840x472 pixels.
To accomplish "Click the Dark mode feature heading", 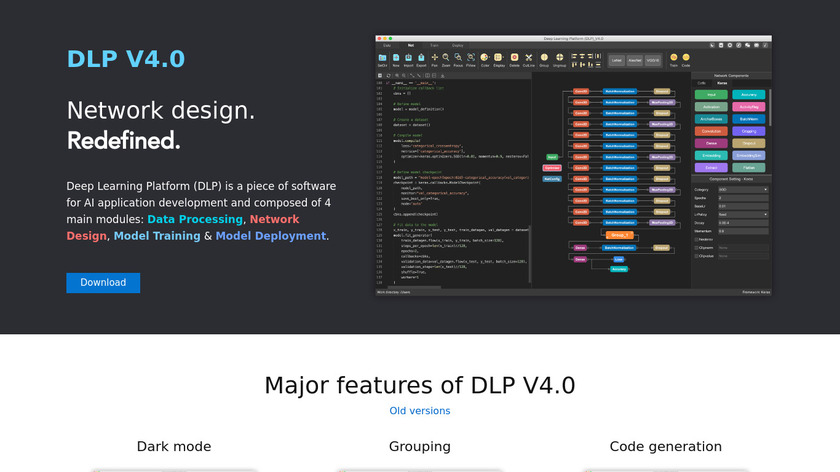I will click(174, 446).
